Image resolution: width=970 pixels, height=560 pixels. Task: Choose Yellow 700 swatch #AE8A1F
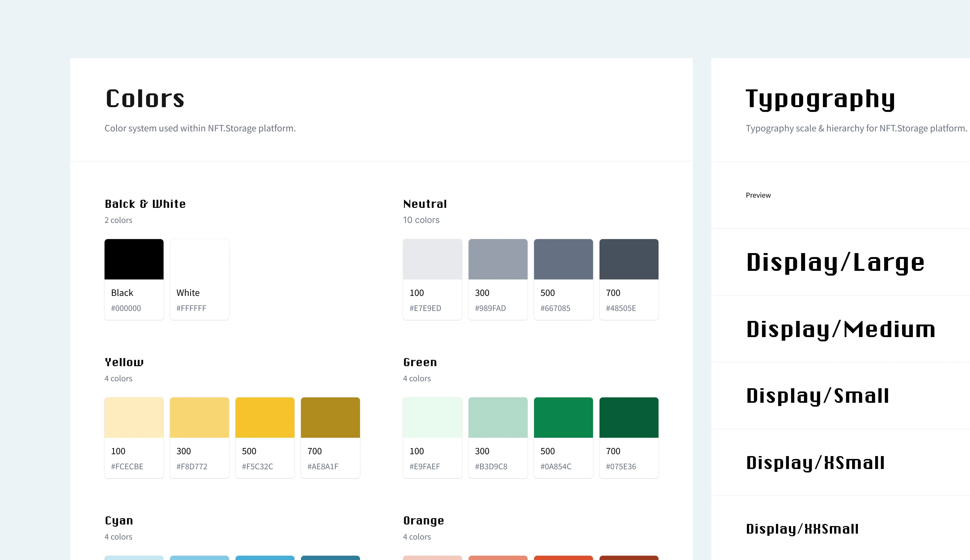(x=330, y=438)
